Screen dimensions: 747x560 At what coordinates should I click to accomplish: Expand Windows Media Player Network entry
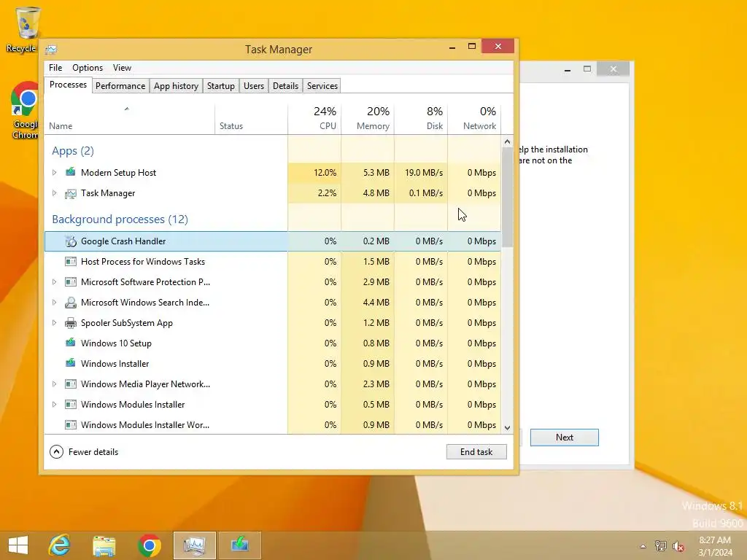[x=54, y=384]
